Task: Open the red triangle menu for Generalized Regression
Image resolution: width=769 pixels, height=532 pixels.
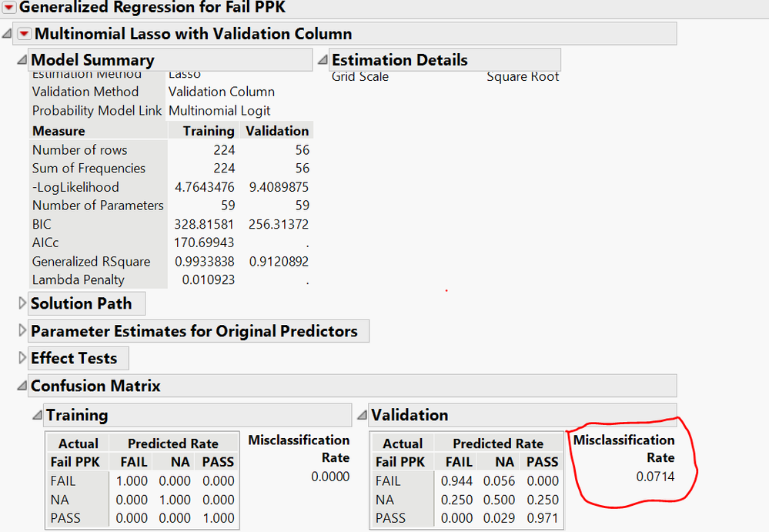Action: 8,8
